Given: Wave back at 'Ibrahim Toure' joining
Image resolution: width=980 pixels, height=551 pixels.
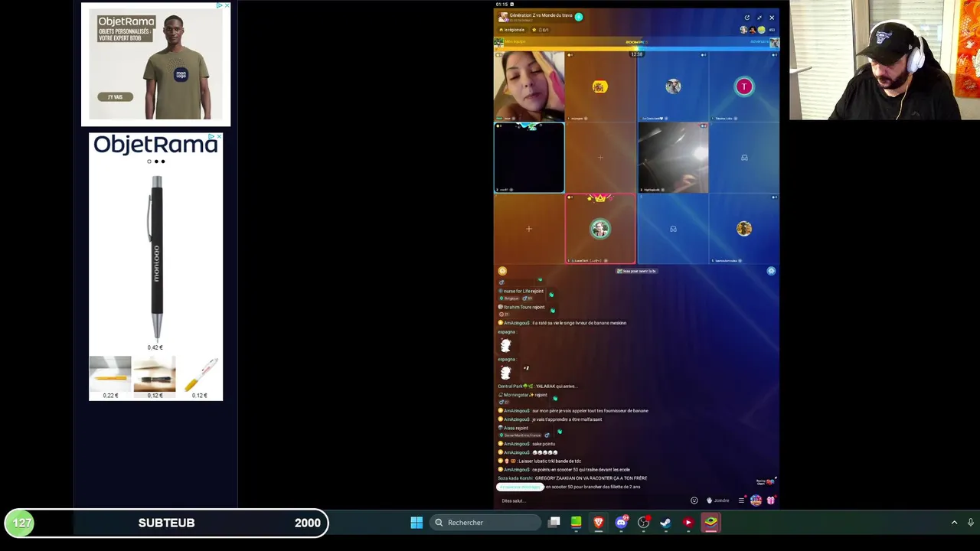Looking at the screenshot, I should click(552, 310).
